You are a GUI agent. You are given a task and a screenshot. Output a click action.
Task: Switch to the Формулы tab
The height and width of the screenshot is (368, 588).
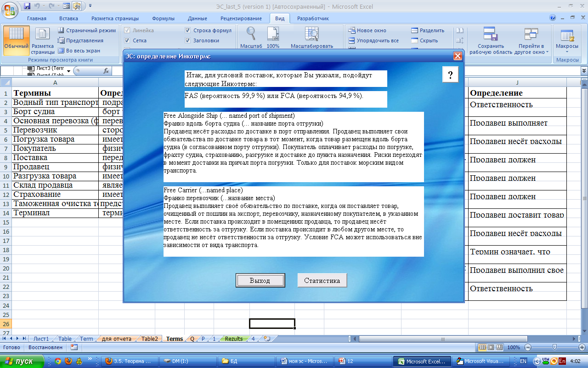pos(163,18)
